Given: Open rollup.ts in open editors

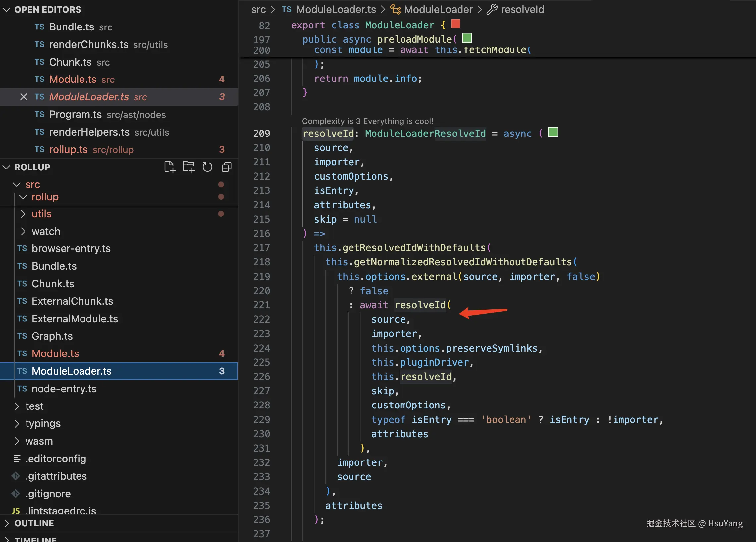Looking at the screenshot, I should point(68,149).
